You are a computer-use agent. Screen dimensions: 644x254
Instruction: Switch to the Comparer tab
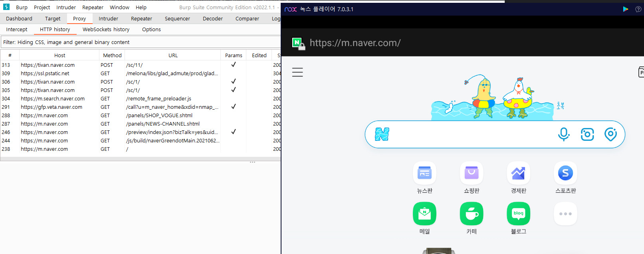click(247, 18)
